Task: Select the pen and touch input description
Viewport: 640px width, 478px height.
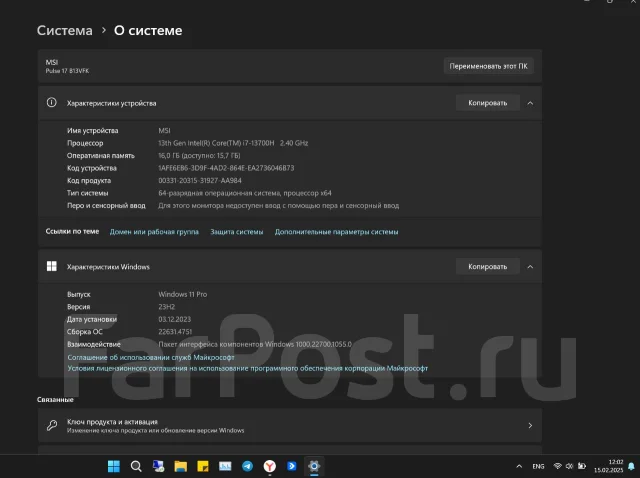Action: pyautogui.click(x=278, y=206)
